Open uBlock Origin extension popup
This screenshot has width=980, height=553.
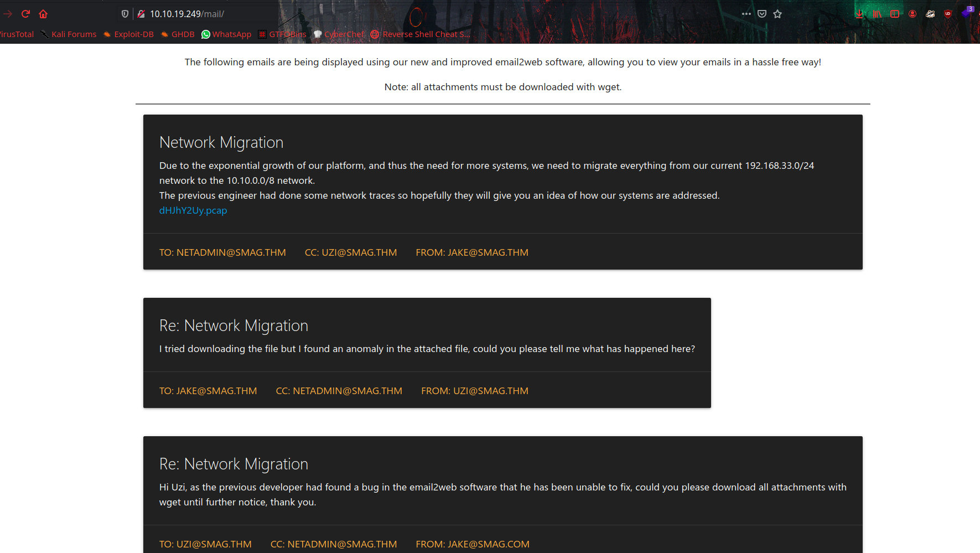(x=948, y=14)
